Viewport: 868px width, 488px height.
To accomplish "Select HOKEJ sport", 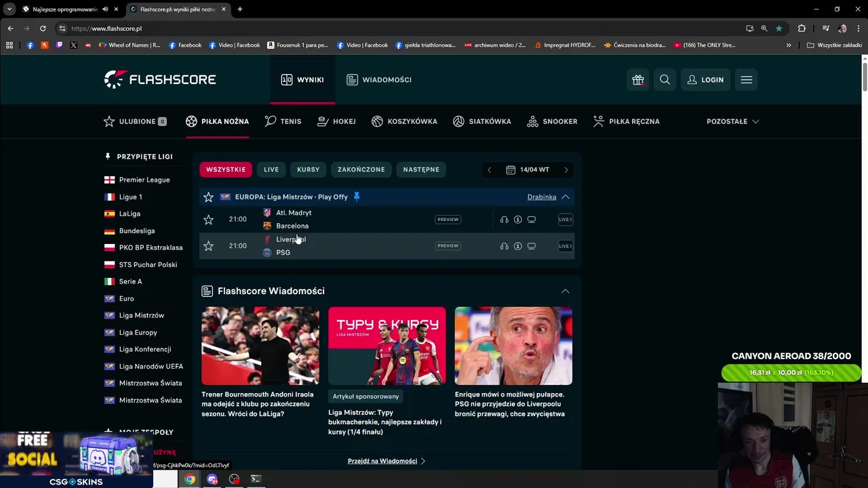I will (x=336, y=121).
